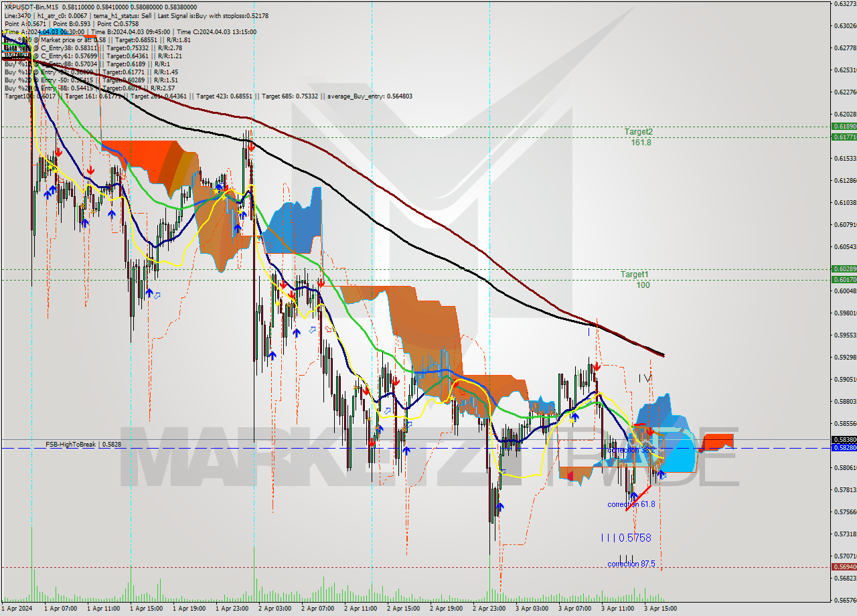
Task: Click the '2 Apr 03:00' time label
Action: coord(275,609)
